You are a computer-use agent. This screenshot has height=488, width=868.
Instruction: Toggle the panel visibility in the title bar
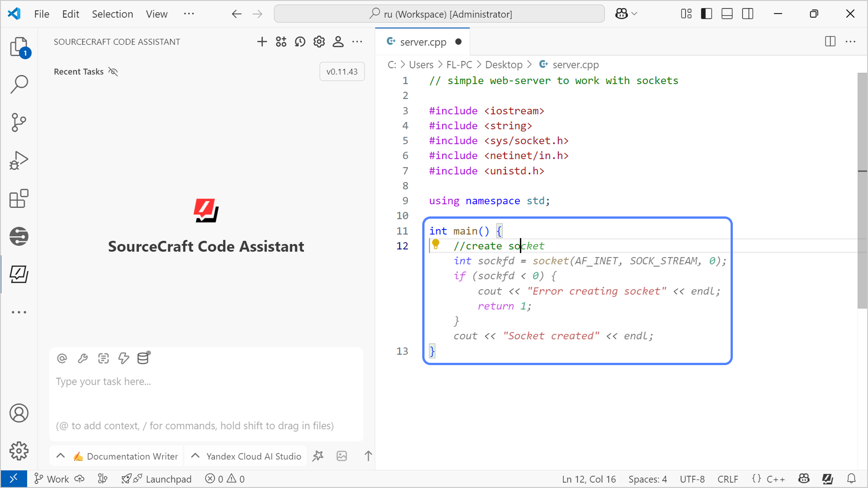point(726,14)
